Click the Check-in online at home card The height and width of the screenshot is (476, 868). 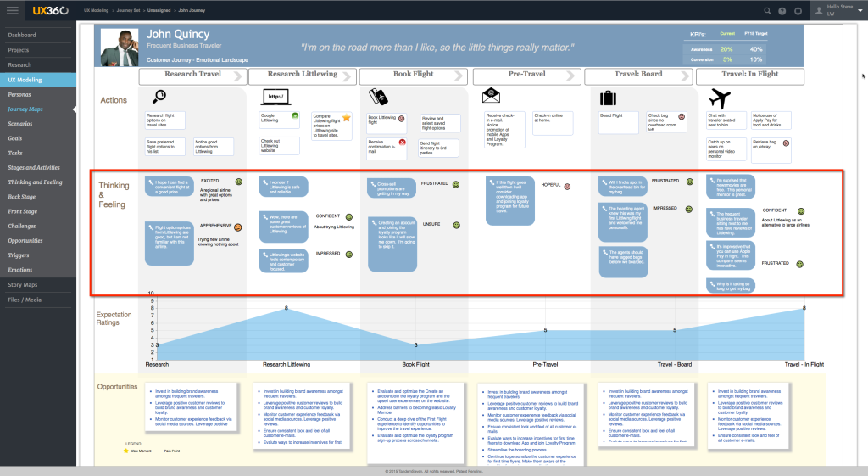553,124
